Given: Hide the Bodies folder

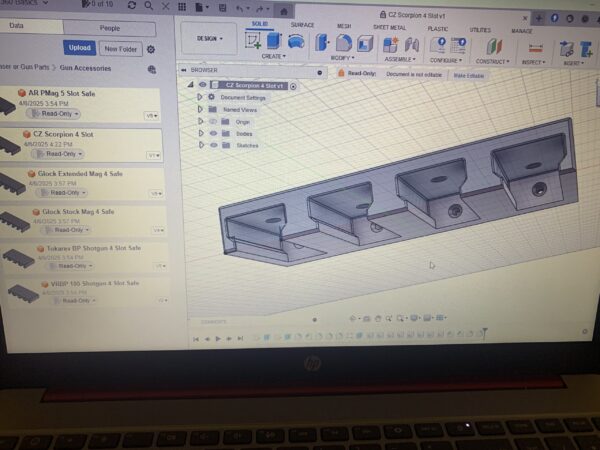Looking at the screenshot, I should (x=212, y=133).
